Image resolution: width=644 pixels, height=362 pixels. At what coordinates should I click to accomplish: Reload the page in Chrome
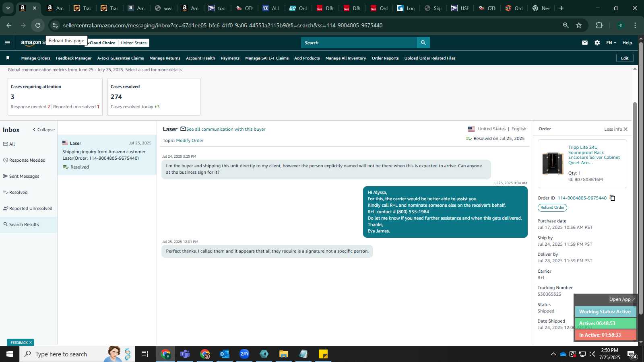coord(38,25)
